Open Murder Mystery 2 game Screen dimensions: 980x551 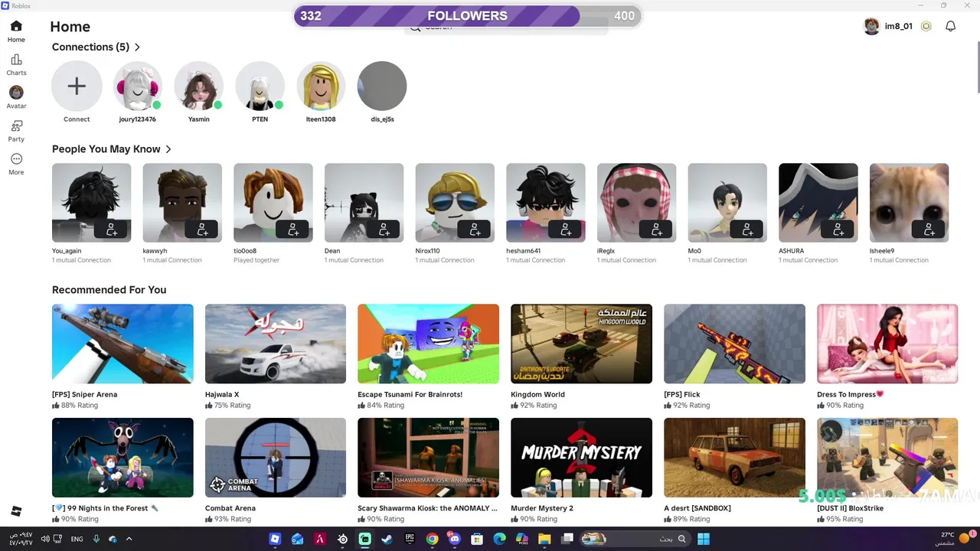point(581,470)
